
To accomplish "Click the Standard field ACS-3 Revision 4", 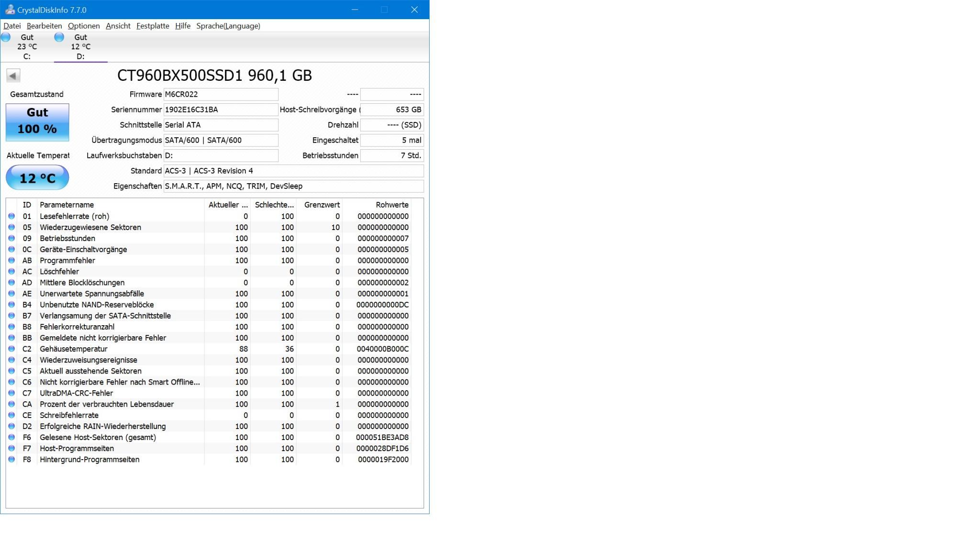I will point(293,171).
